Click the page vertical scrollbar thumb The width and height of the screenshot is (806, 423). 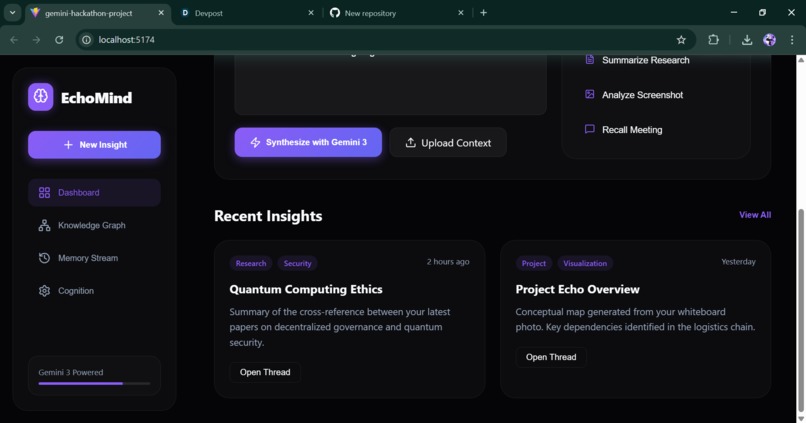801,308
